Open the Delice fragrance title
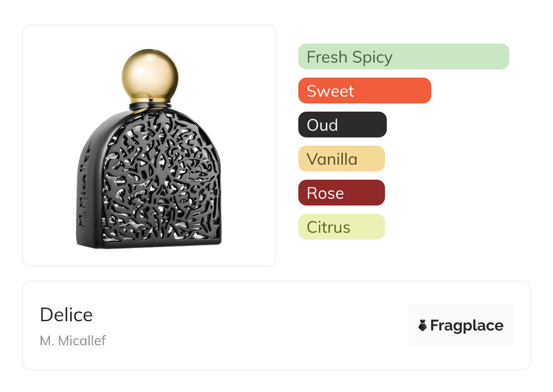 [66, 315]
